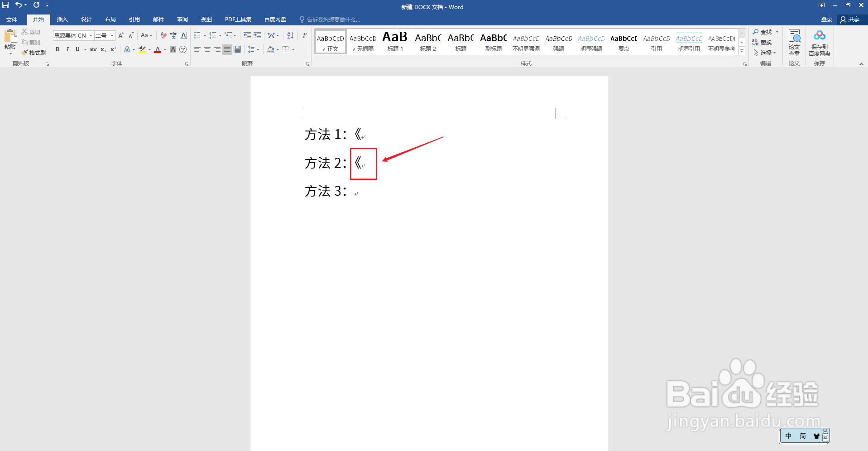Viewport: 868px width, 451px height.
Task: Switch to Insert (插入) tab
Action: tap(62, 19)
